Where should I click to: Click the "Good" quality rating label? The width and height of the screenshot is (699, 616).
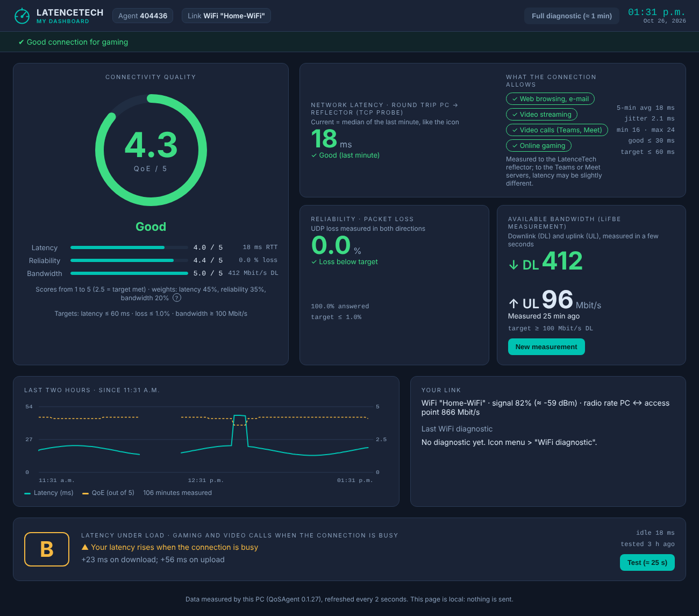click(x=151, y=226)
